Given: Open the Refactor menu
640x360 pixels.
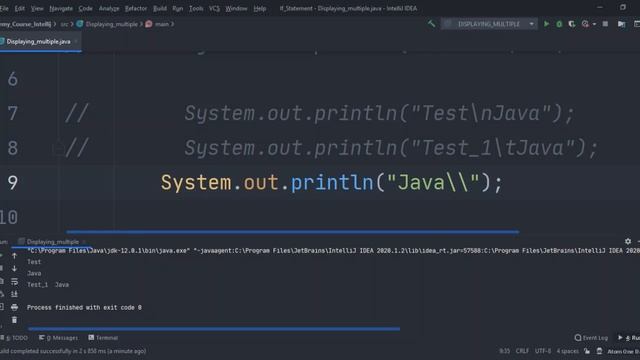Looking at the screenshot, I should click(x=136, y=8).
